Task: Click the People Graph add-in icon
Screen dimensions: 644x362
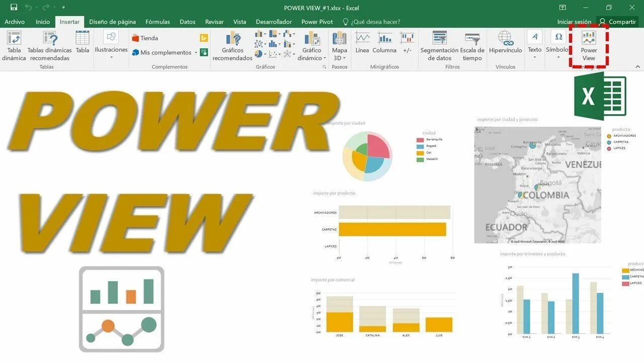Action: [x=204, y=52]
